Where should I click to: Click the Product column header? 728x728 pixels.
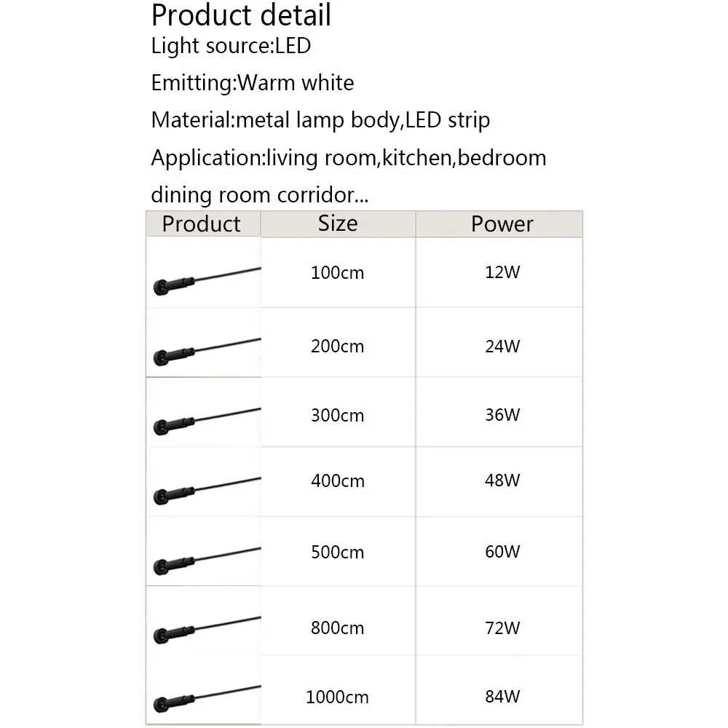coord(201,223)
